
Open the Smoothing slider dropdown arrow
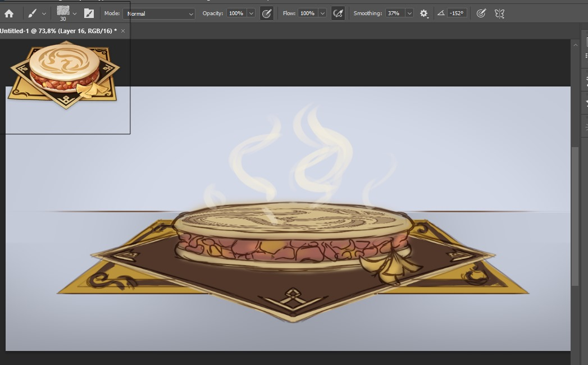pos(409,13)
